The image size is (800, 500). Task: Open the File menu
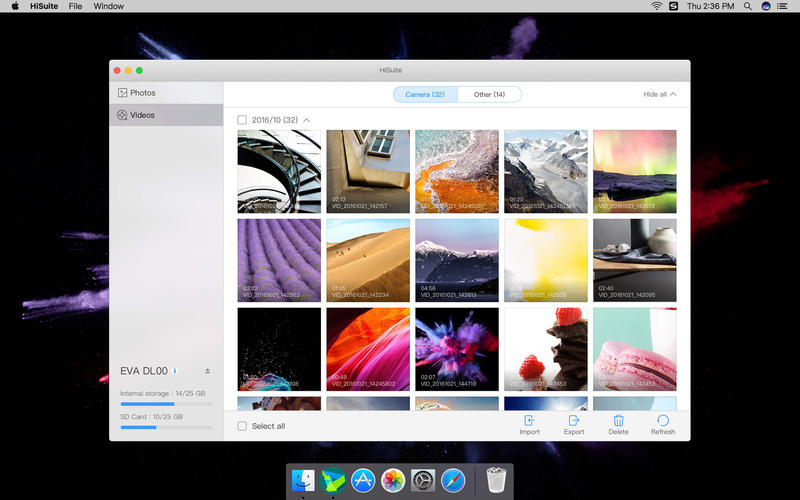coord(75,6)
